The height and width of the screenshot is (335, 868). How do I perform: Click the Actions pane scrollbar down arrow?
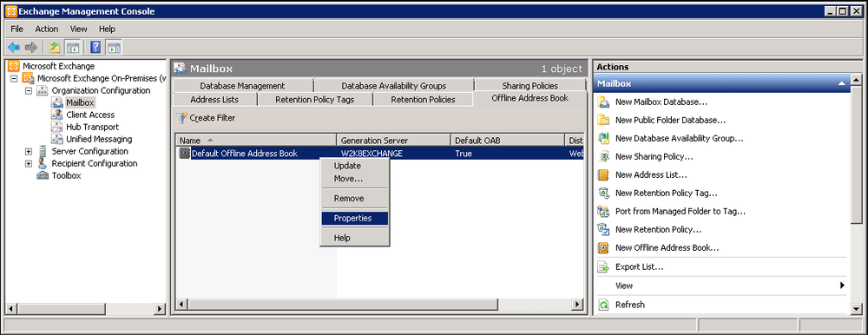coord(856,308)
